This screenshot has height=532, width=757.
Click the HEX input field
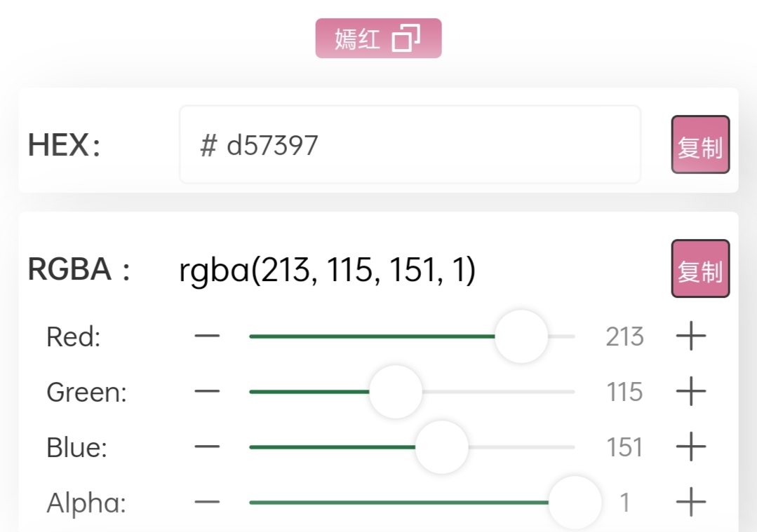(410, 145)
